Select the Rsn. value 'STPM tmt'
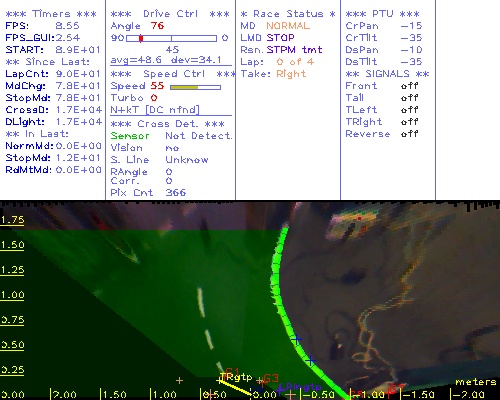Viewport: 500px width, 400px height. click(x=294, y=50)
